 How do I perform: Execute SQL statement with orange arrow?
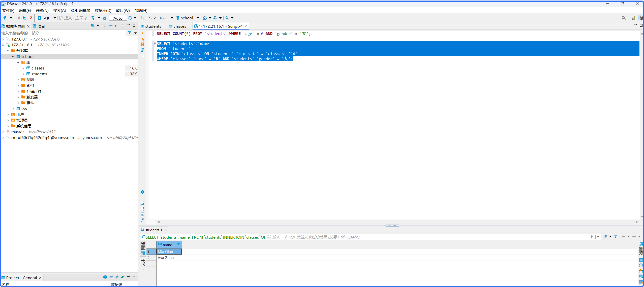142,33
